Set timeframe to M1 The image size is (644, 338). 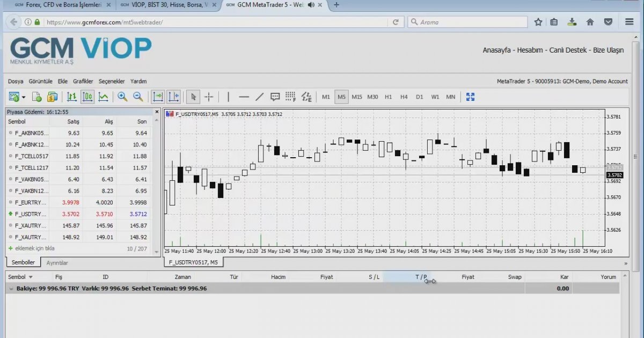pyautogui.click(x=326, y=97)
